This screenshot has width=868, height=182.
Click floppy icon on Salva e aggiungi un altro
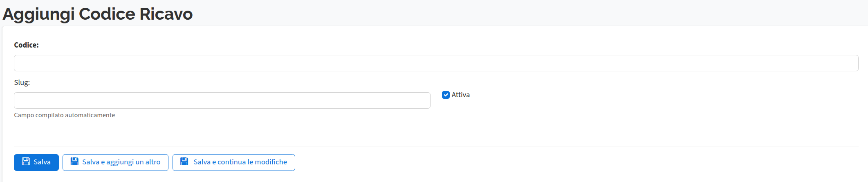[74, 162]
